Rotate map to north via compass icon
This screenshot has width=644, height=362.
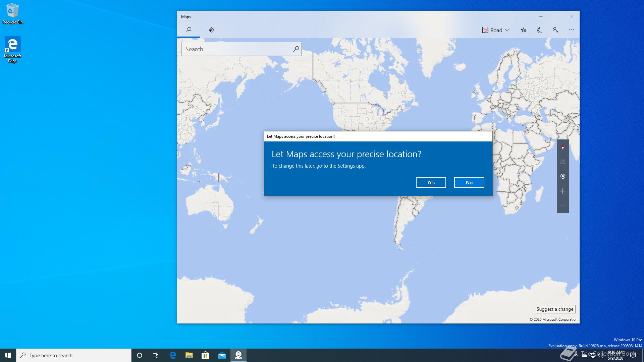[563, 147]
